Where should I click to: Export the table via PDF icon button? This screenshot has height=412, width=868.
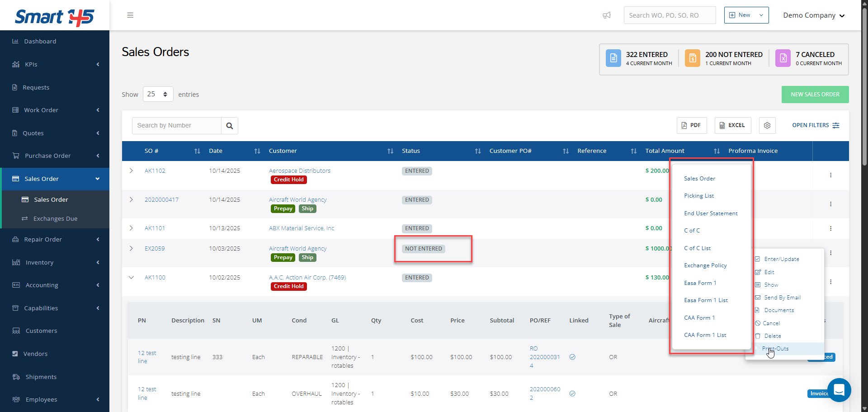click(691, 125)
